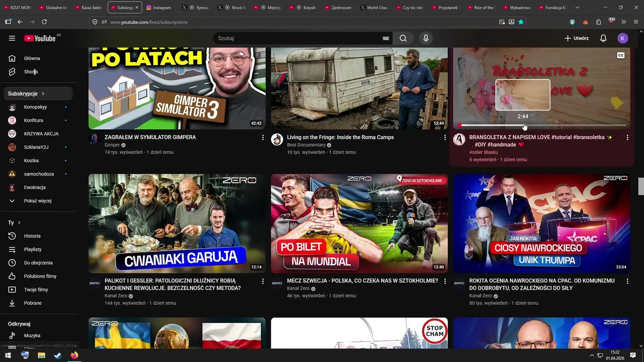Seek the bransoletka preview progress bar
644x362 pixels.
pos(542,125)
